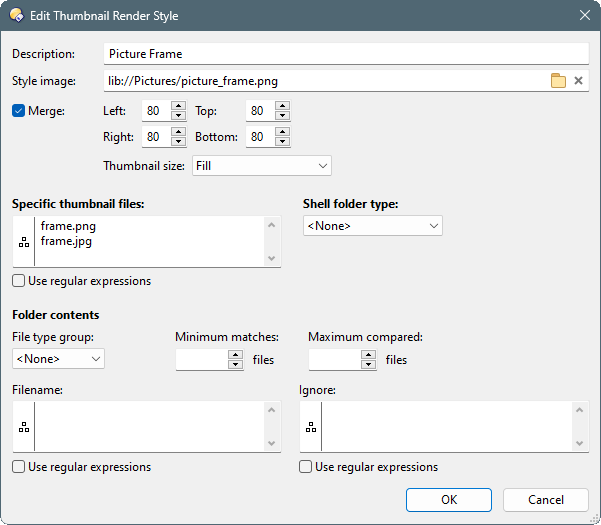Click the Left value field
601x525 pixels.
coord(156,111)
